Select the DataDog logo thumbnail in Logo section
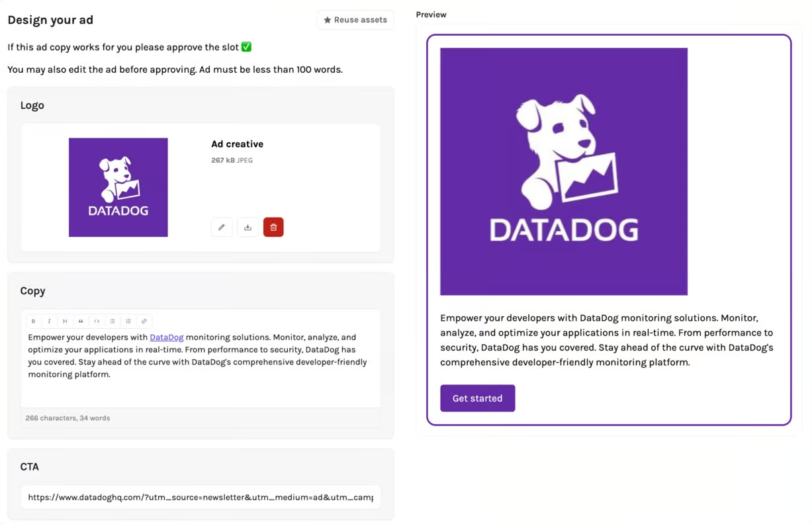Screen dimensions: 812x524 (118, 187)
